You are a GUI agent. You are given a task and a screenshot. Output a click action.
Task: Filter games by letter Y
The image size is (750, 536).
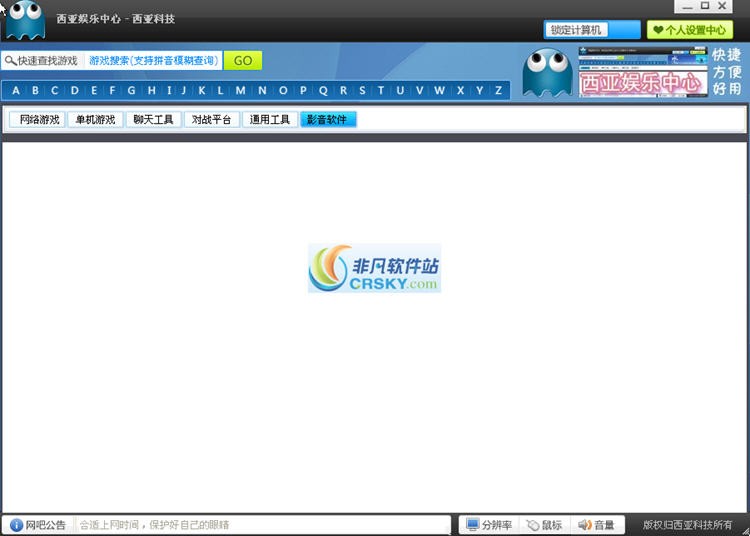pos(479,90)
